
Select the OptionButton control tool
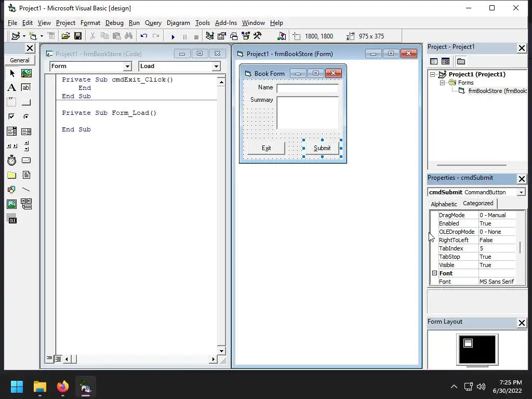click(26, 116)
